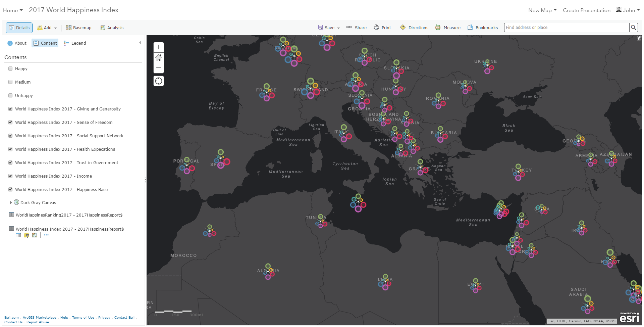Click Create Presentation
Viewport: 644px width, 327px height.
(x=587, y=10)
